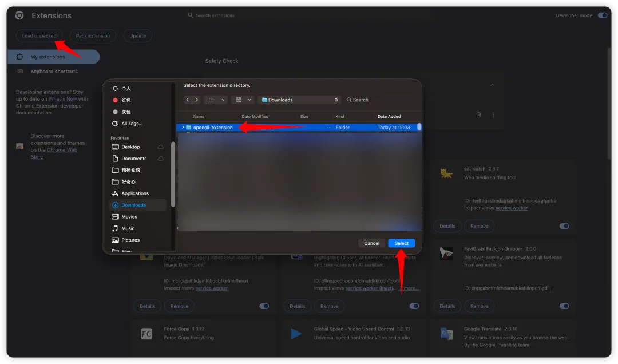
Task: Click the Chrome logo beside Extensions
Action: 19,15
